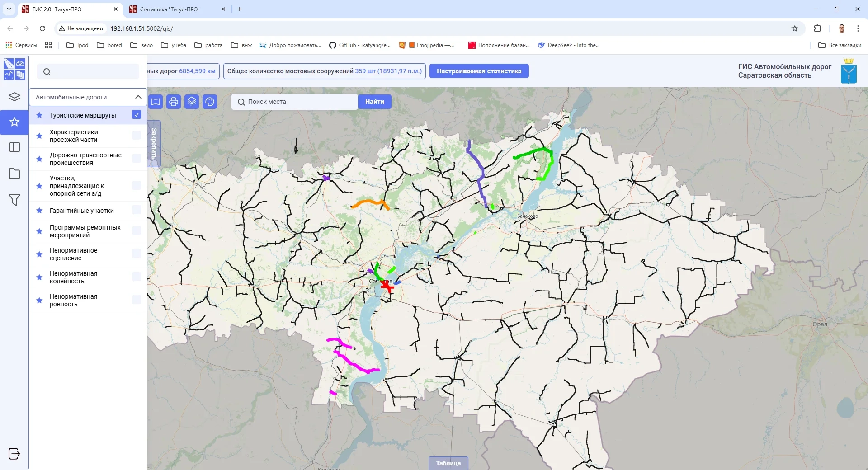Open the filter funnel sidebar icon
The height and width of the screenshot is (470, 868).
(x=14, y=200)
